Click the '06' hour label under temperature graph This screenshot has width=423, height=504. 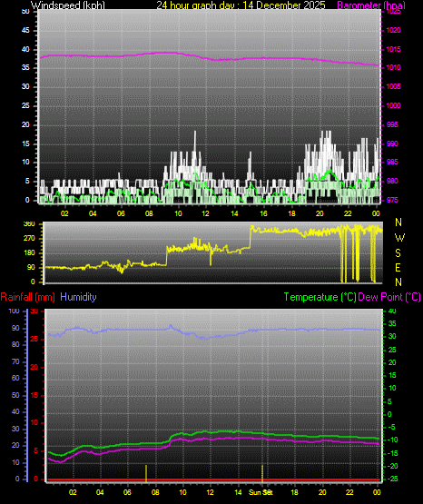127,492
